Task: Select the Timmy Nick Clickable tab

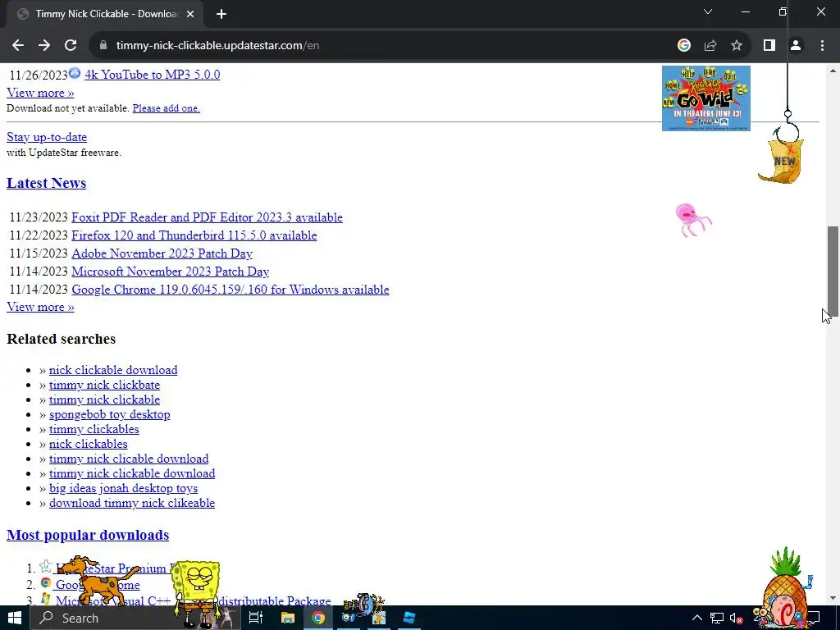Action: click(106, 15)
